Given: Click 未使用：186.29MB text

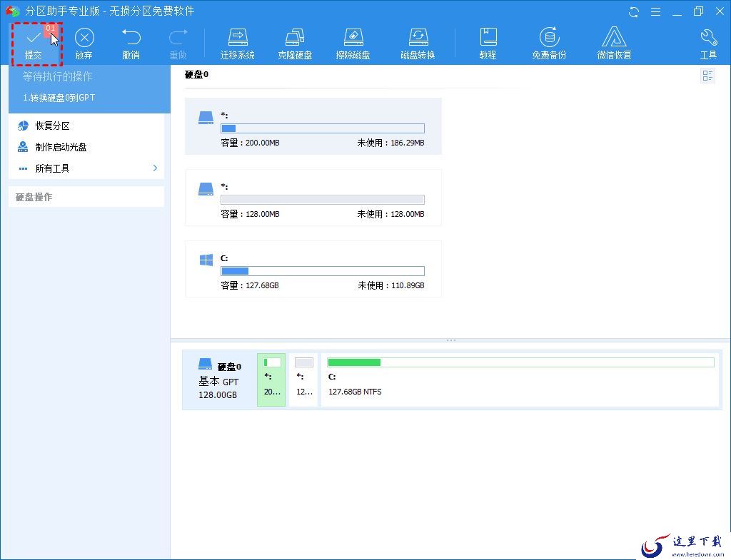Looking at the screenshot, I should (x=390, y=143).
